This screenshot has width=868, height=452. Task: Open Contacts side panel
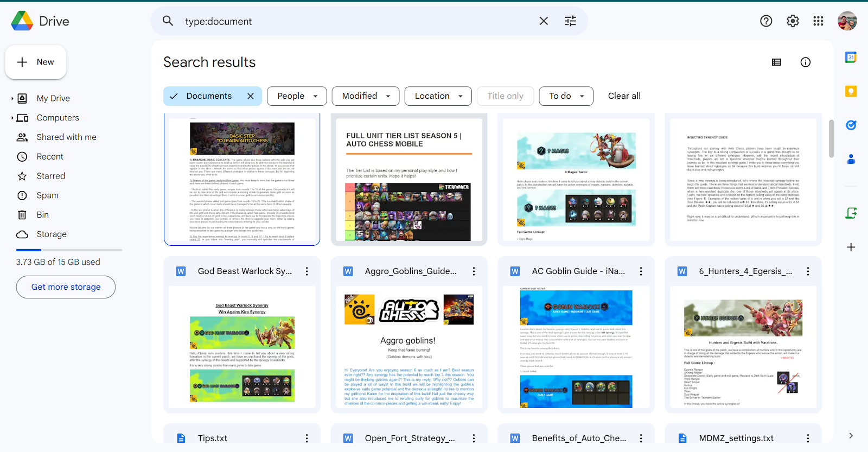coord(851,159)
